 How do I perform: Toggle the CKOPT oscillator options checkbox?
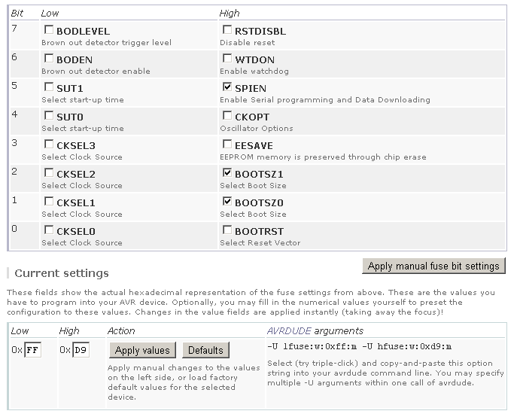tap(227, 116)
